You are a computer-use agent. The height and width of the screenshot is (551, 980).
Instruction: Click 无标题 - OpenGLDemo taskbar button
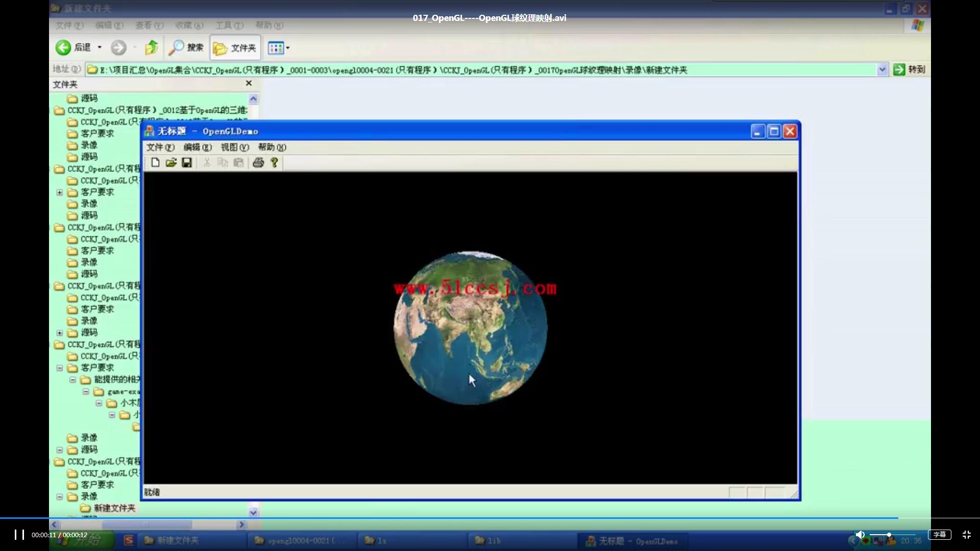pyautogui.click(x=633, y=541)
